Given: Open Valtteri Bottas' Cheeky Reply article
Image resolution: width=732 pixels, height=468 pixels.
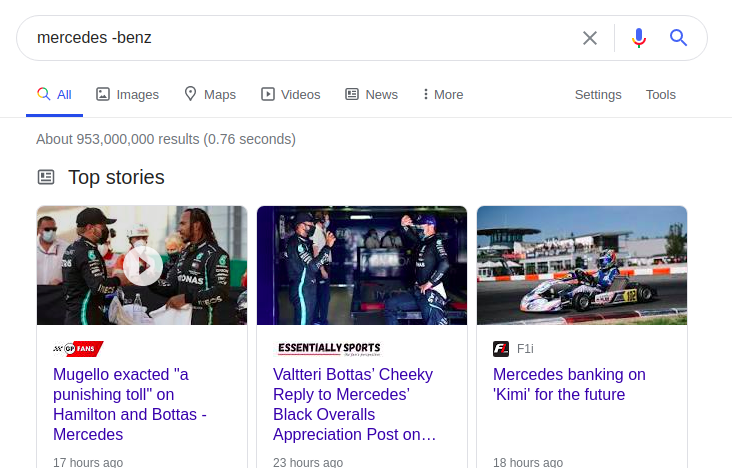Looking at the screenshot, I should point(354,404).
